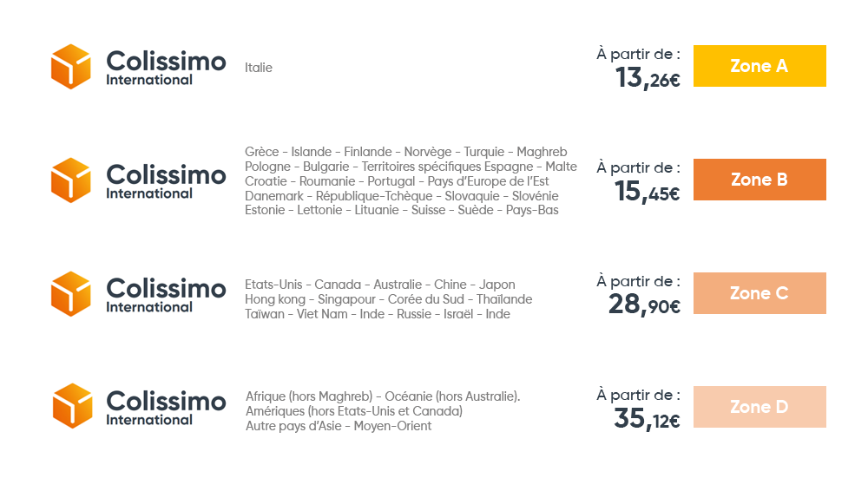Screen dimensions: 868x478
Task: Click the box icon in the Etats-Unis row
Action: pos(71,294)
